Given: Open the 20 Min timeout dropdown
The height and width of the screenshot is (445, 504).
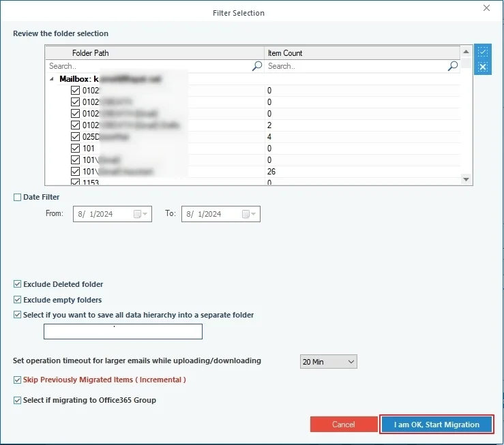Looking at the screenshot, I should click(x=329, y=362).
